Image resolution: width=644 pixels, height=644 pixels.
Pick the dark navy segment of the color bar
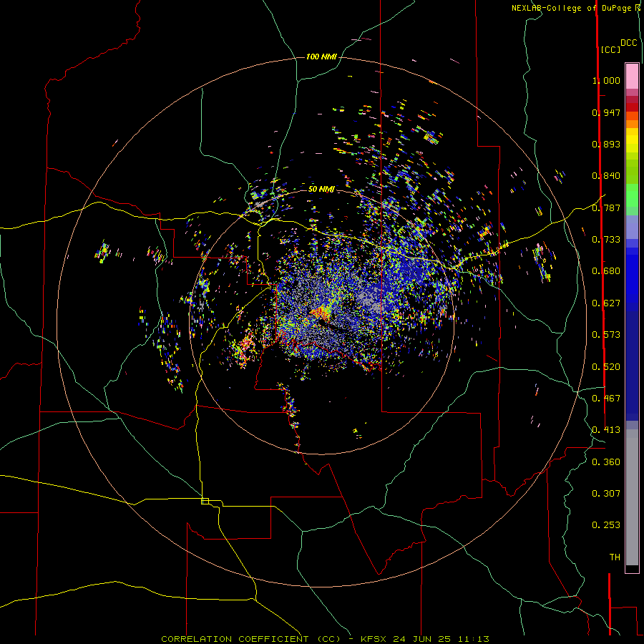tap(632, 366)
